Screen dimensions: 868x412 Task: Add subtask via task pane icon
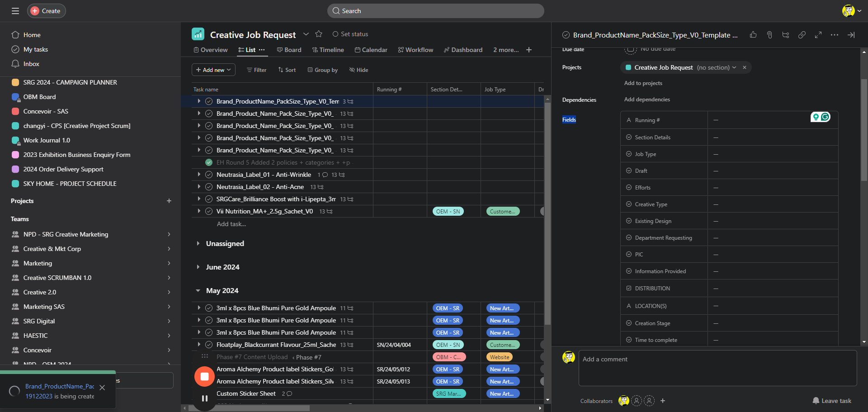[786, 35]
